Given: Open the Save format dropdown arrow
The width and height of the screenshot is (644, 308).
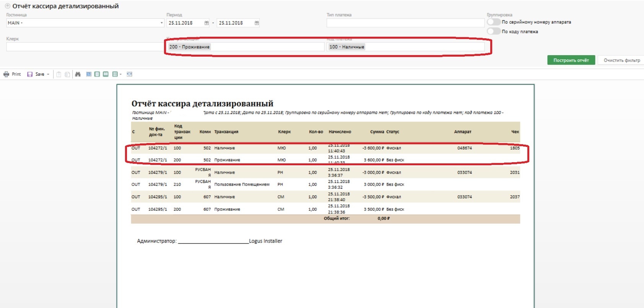Looking at the screenshot, I should [x=48, y=74].
